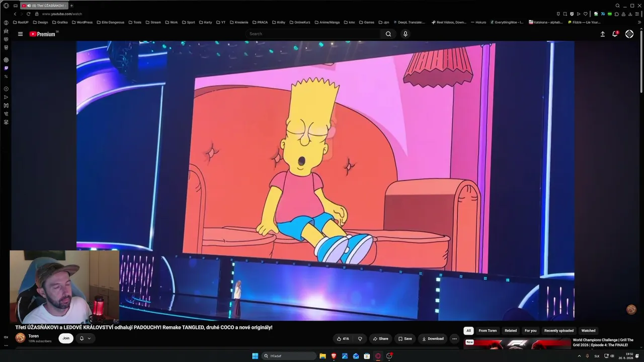Select the All filter chip
The width and height of the screenshot is (644, 362).
tap(468, 331)
